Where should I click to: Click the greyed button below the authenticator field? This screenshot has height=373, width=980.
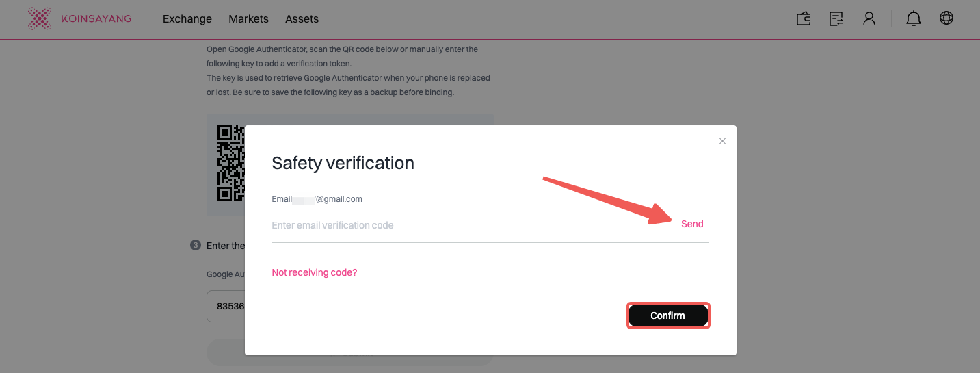226,352
